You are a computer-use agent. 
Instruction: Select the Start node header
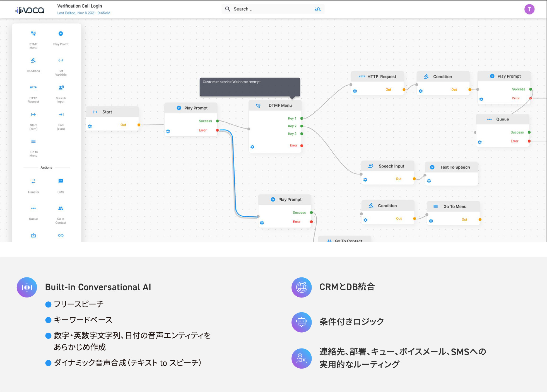[112, 112]
